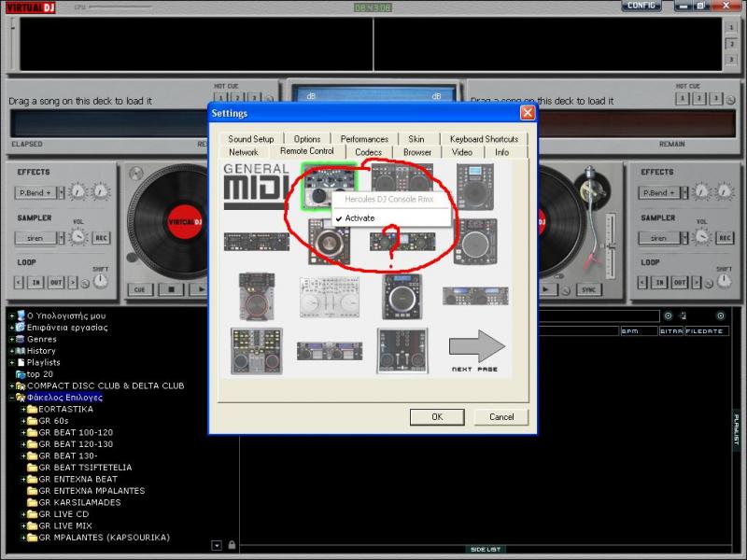Select waveform view button 3
The height and width of the screenshot is (560, 747).
coord(731,60)
